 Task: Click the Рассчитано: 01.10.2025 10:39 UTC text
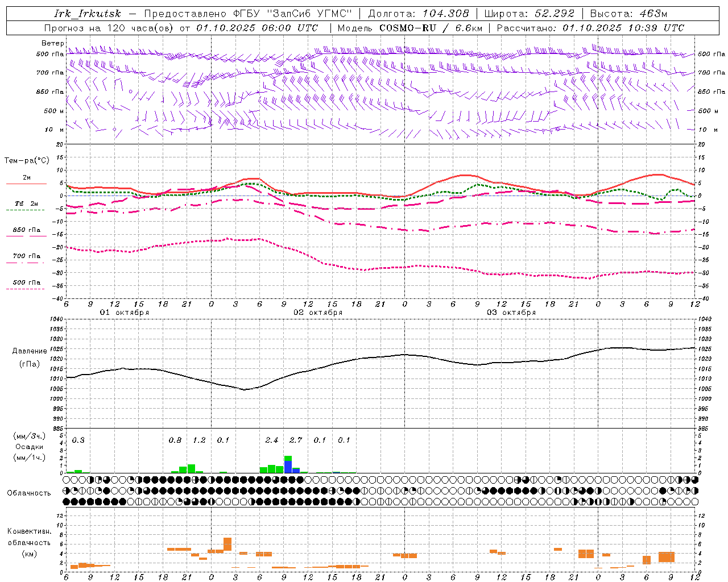pyautogui.click(x=590, y=28)
